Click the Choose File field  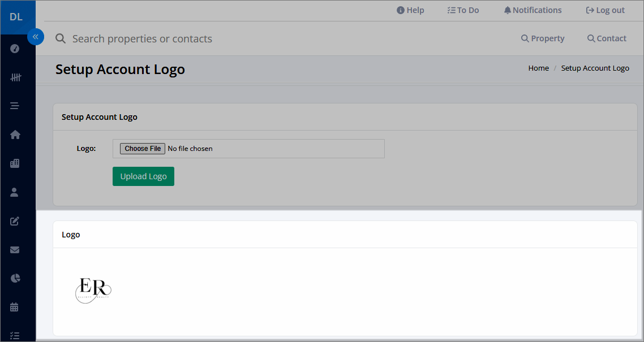pyautogui.click(x=142, y=148)
